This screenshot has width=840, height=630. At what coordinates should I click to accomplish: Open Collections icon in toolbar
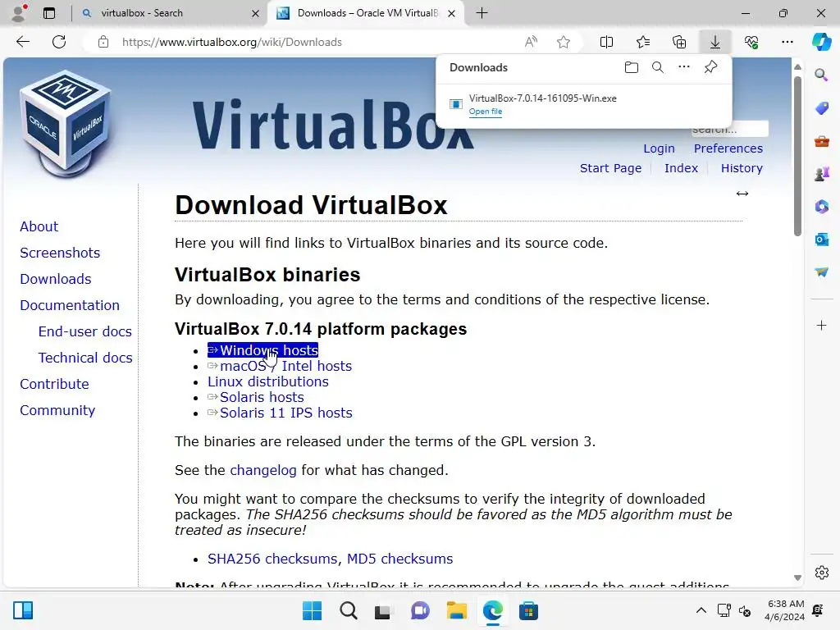tap(678, 42)
